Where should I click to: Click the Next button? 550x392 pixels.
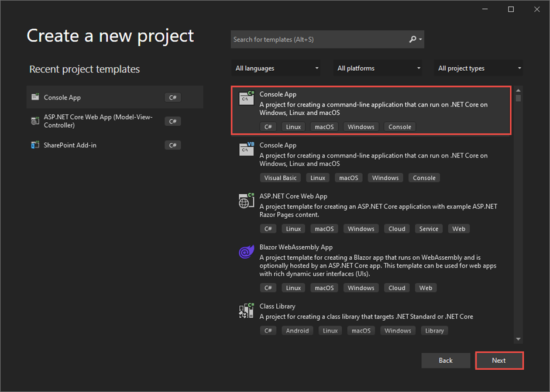tap(499, 360)
